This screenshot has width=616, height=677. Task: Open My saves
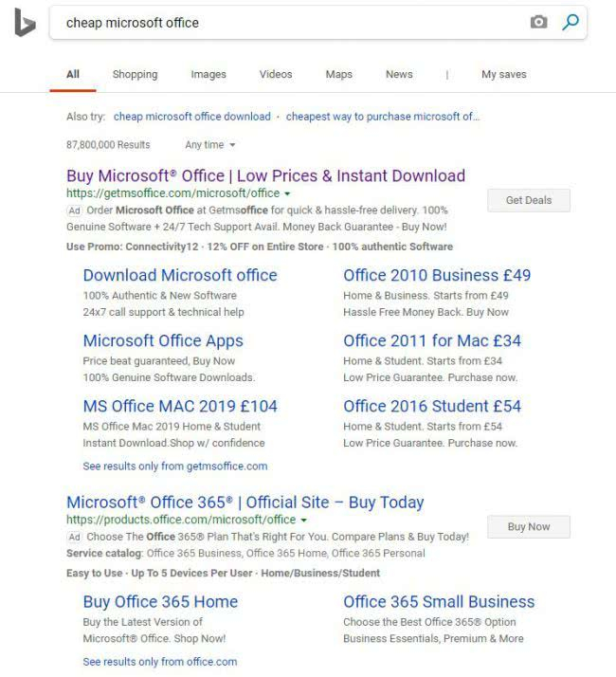tap(503, 74)
